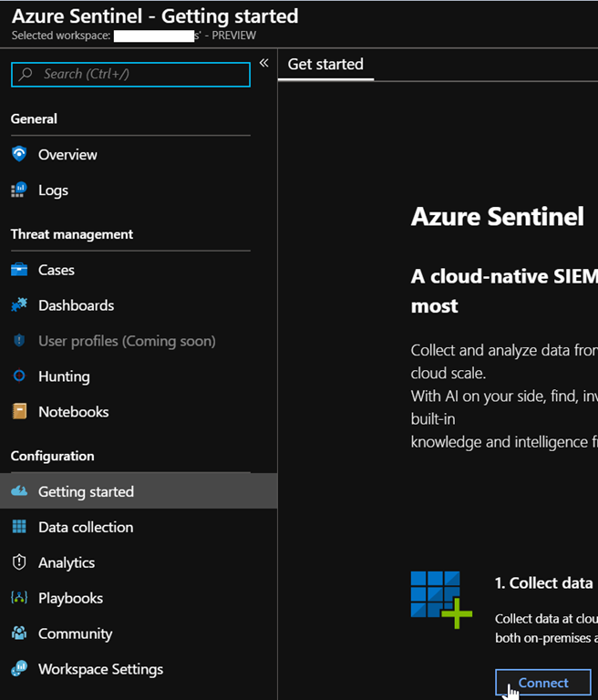Click the Data collection grid icon
The width and height of the screenshot is (598, 700).
(x=19, y=527)
